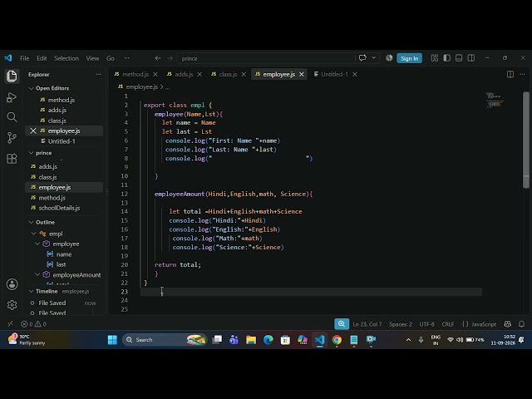Screen dimensions: 532x399
Task: Close the method.js tab
Action: (155, 74)
